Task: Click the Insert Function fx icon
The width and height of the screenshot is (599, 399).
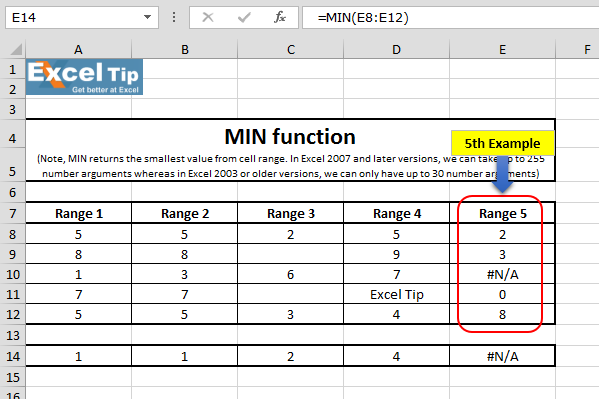Action: [280, 17]
